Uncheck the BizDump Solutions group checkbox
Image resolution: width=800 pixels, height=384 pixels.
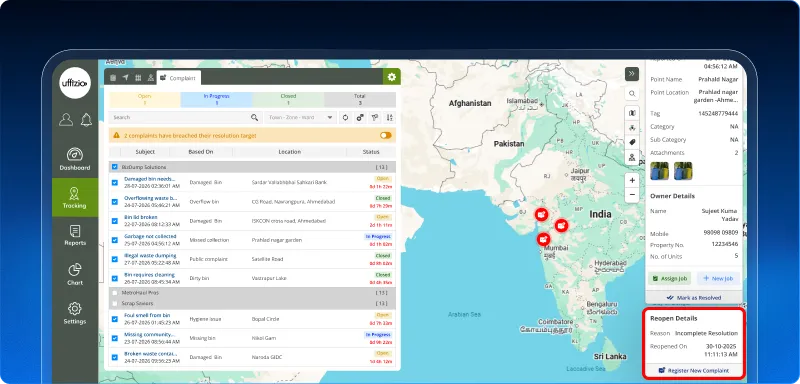(x=114, y=167)
